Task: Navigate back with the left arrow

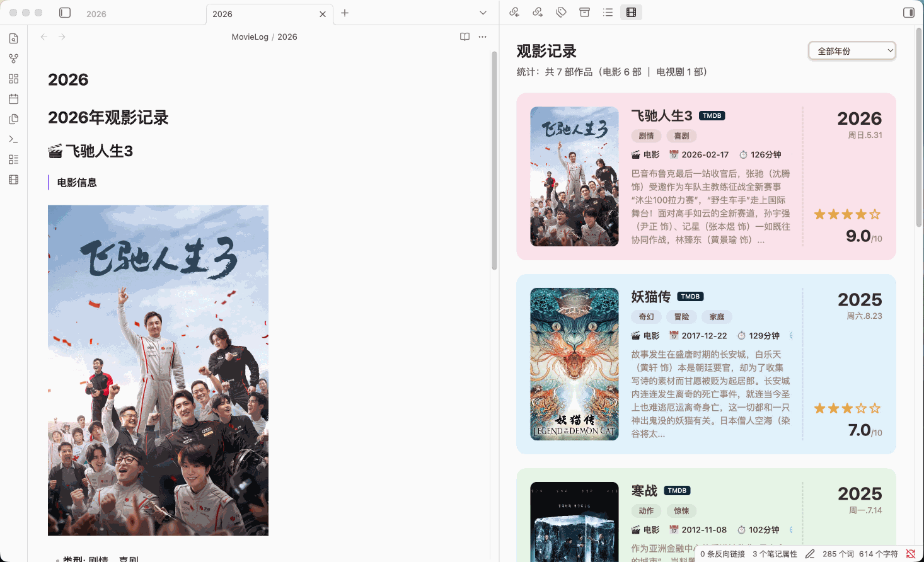Action: coord(44,37)
